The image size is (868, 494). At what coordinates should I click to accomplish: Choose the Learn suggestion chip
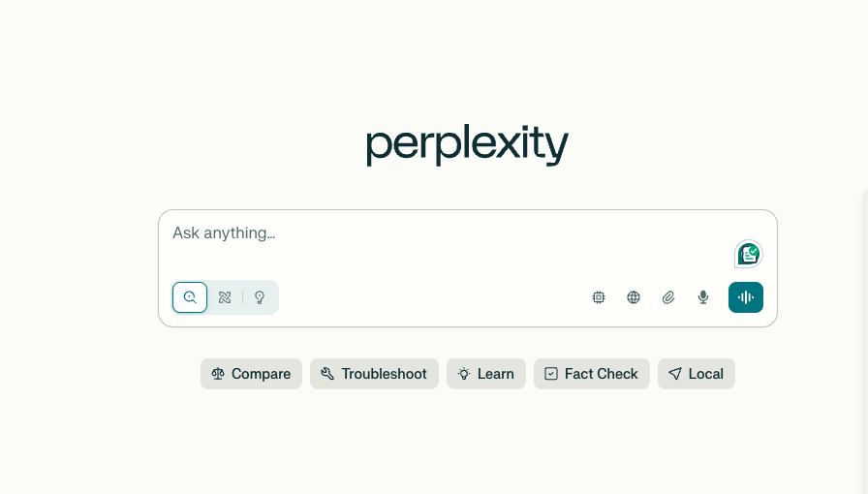coord(486,374)
